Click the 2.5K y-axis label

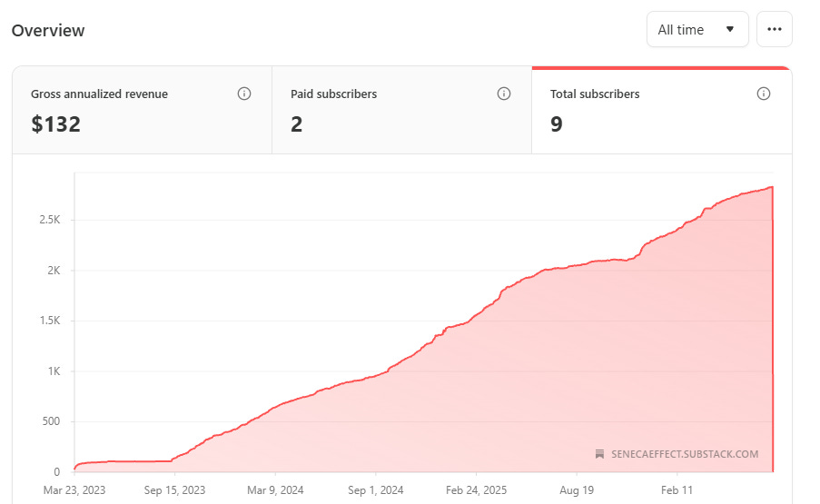point(50,220)
